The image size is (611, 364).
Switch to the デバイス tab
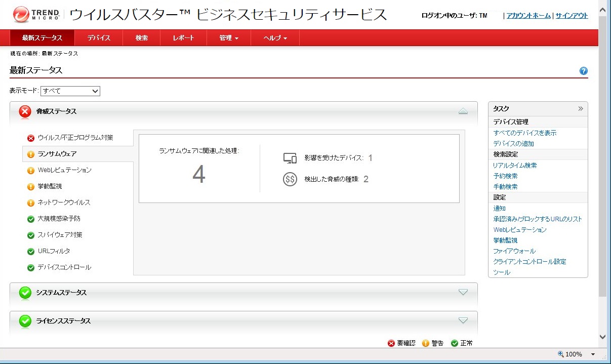(x=98, y=38)
